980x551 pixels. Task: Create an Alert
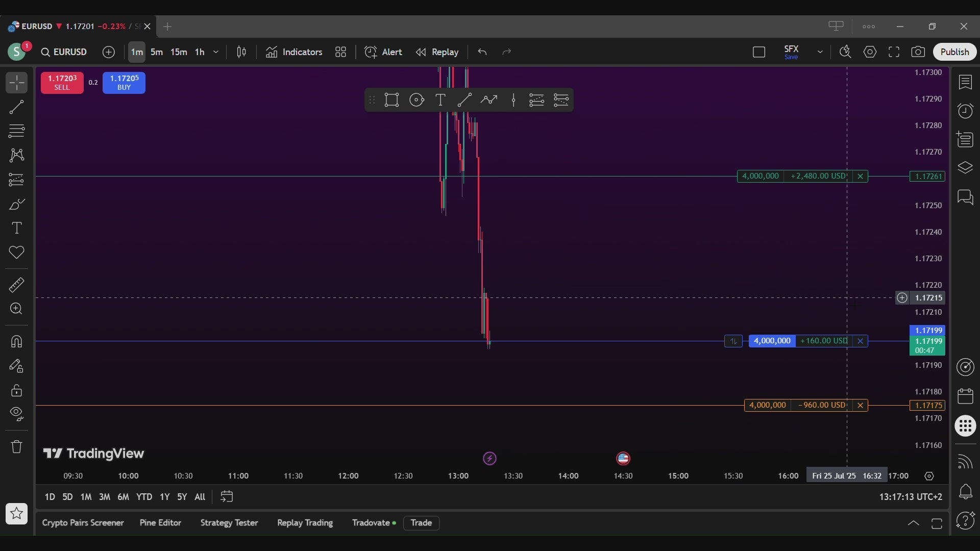pyautogui.click(x=383, y=52)
